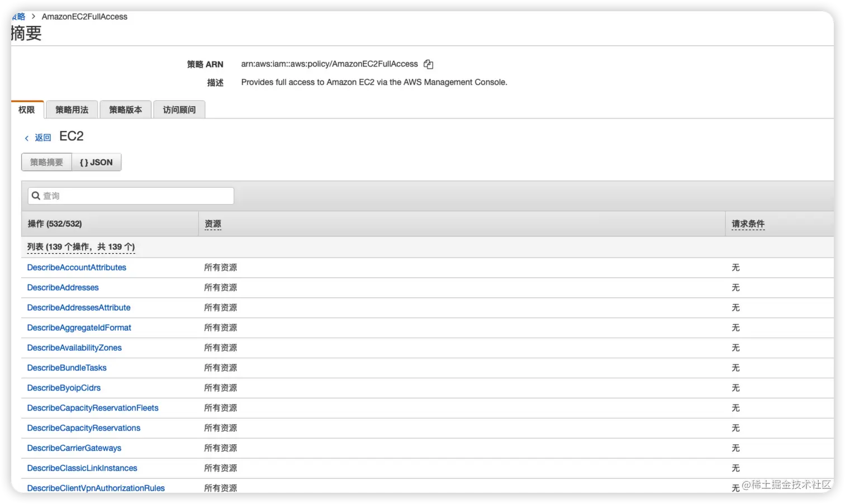Open the DescribeClientVpnAuthorizationRules action link
The height and width of the screenshot is (504, 845).
coord(96,488)
